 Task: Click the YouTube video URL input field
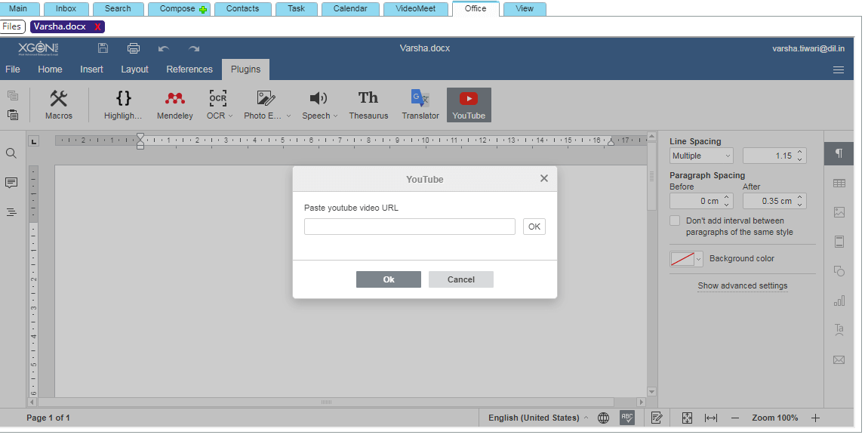(x=410, y=227)
